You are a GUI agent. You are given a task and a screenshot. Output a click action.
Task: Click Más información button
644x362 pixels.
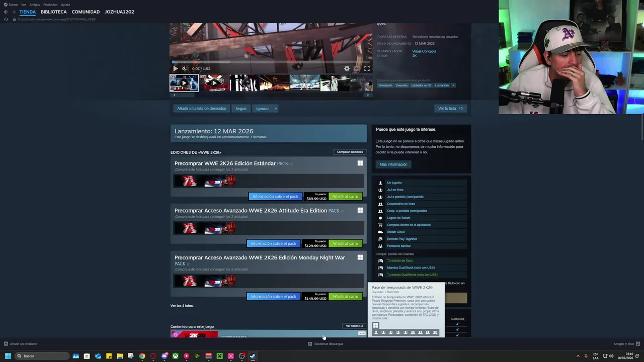(393, 164)
